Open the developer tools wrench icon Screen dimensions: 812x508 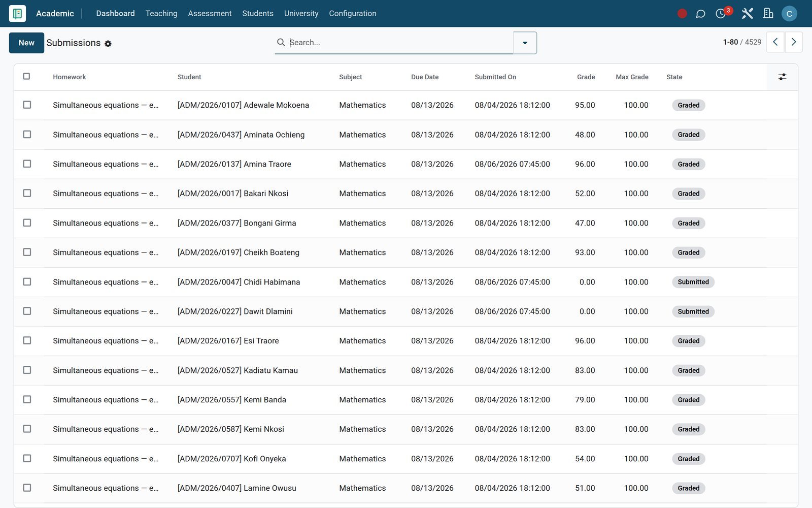(747, 14)
